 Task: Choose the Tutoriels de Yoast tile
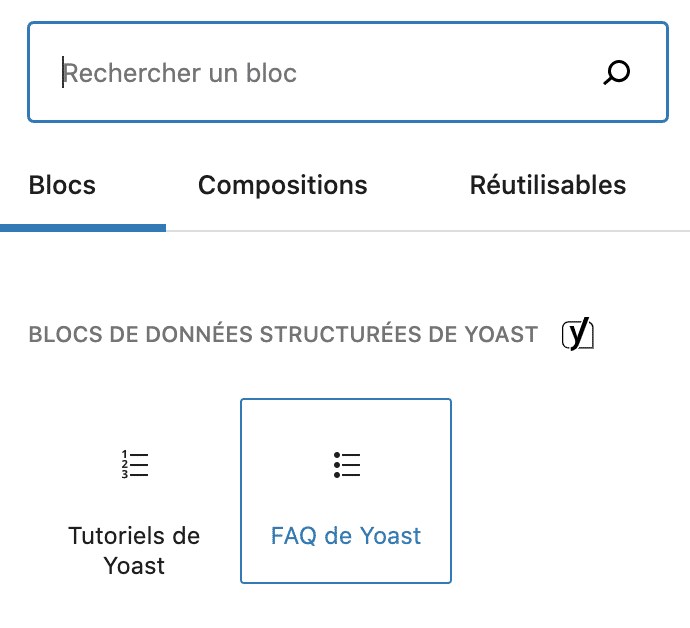click(x=134, y=491)
